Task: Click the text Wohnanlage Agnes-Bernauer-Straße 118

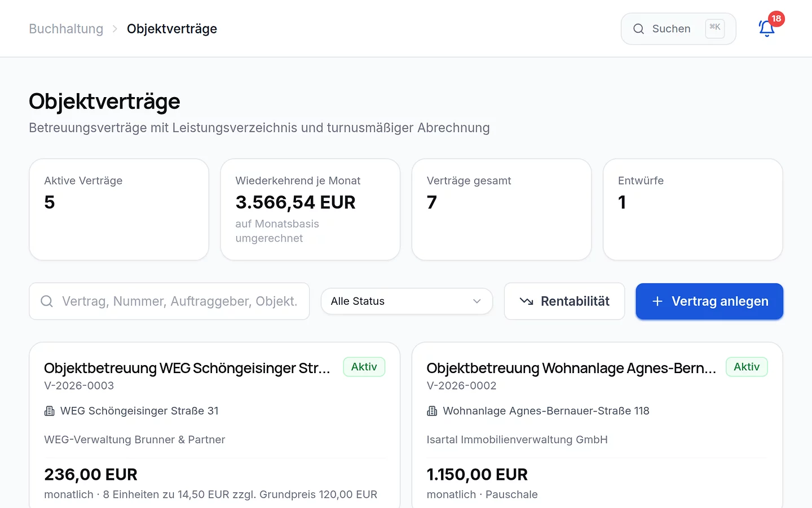Action: 546,411
